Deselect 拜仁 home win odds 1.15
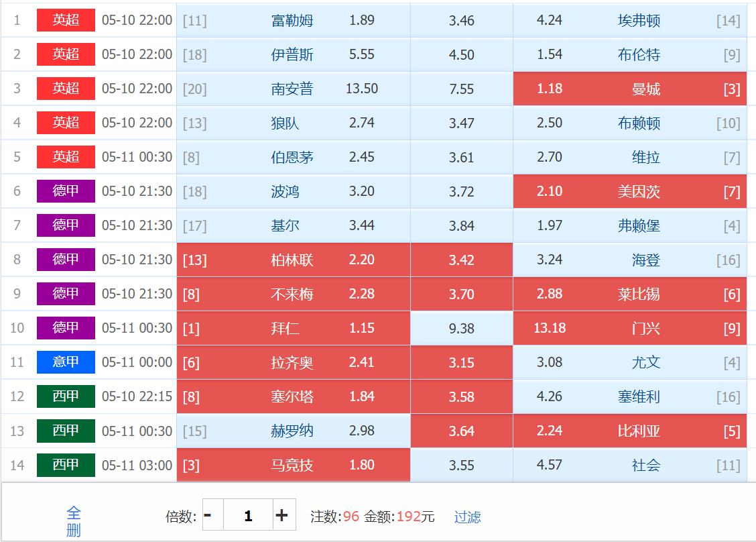This screenshot has width=756, height=542. coord(293,329)
